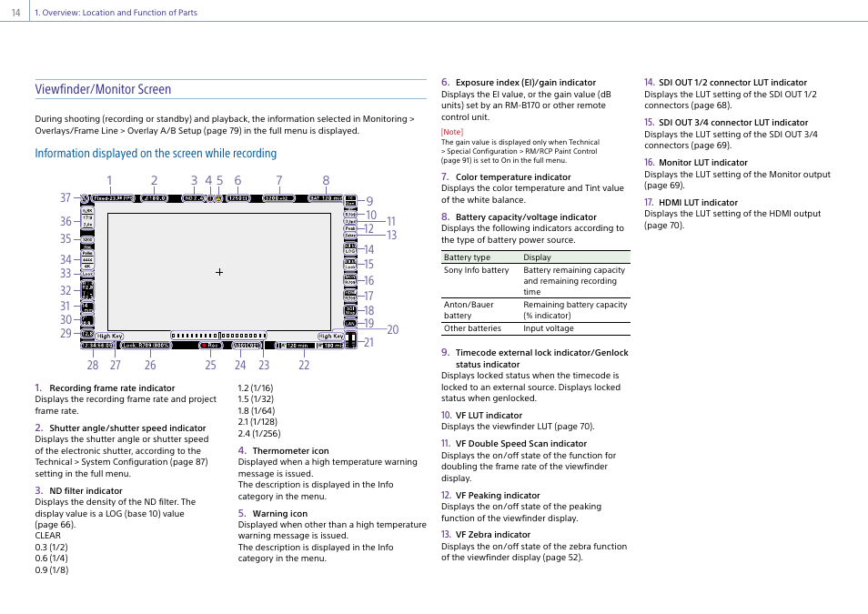Click 'Warning icon' heading

(x=280, y=513)
